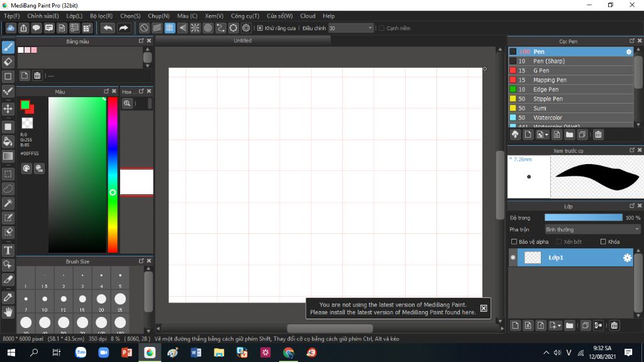644x362 pixels.
Task: Select the rectangular Select tool
Action: coord(8,174)
